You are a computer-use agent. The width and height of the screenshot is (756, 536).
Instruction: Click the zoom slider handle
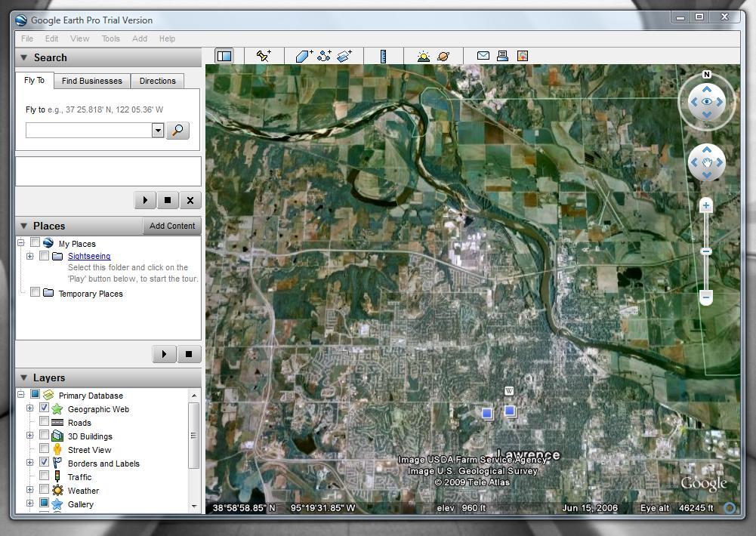tap(706, 251)
